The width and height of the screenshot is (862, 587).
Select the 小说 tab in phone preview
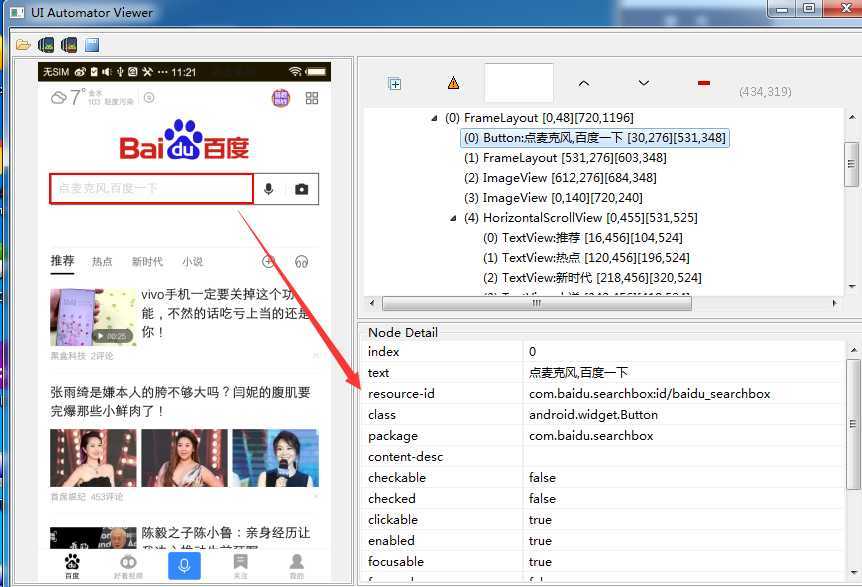click(x=192, y=262)
